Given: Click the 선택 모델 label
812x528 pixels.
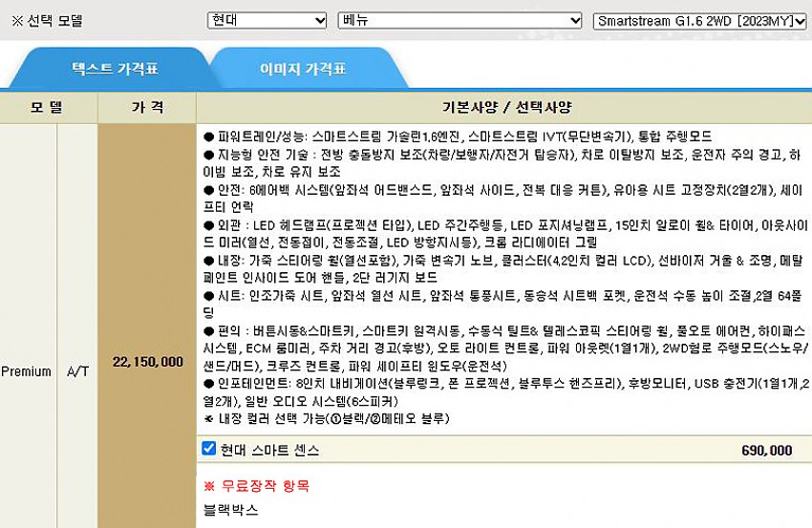Looking at the screenshot, I should (x=46, y=20).
